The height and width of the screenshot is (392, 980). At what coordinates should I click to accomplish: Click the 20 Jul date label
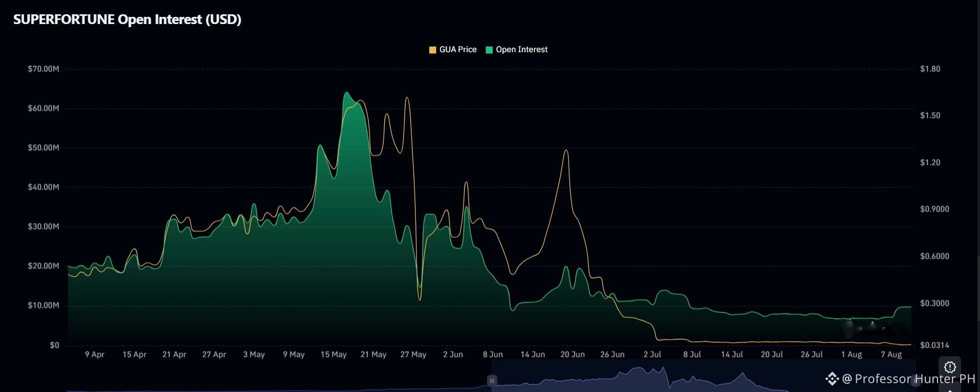pyautogui.click(x=772, y=354)
